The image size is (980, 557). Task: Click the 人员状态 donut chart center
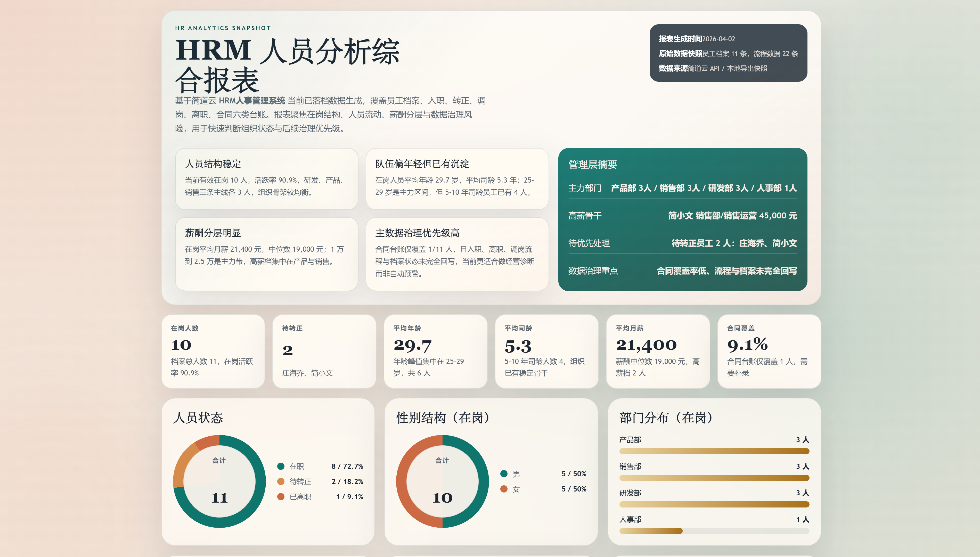coord(219,481)
